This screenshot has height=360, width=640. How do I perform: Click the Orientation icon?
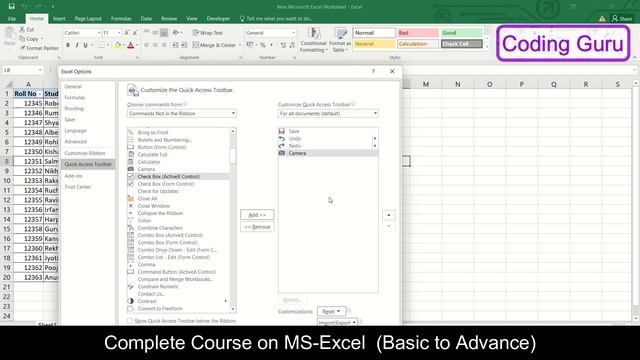click(x=176, y=33)
